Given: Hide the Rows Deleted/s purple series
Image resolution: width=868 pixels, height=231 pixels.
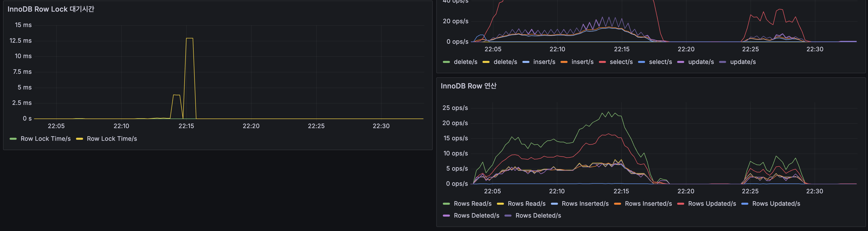Looking at the screenshot, I should pyautogui.click(x=476, y=215).
